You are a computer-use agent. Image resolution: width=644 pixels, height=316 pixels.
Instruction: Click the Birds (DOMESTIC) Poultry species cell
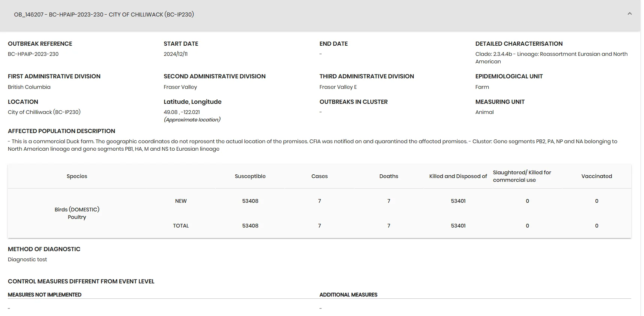click(77, 213)
